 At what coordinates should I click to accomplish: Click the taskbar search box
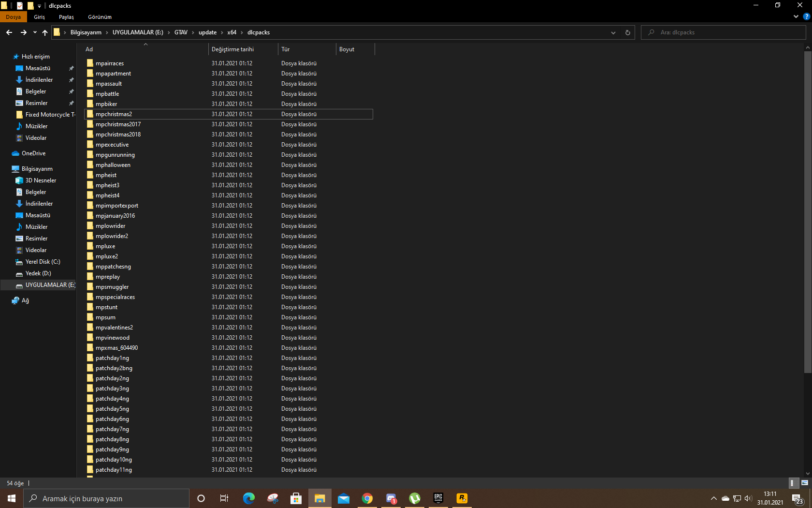coord(106,498)
